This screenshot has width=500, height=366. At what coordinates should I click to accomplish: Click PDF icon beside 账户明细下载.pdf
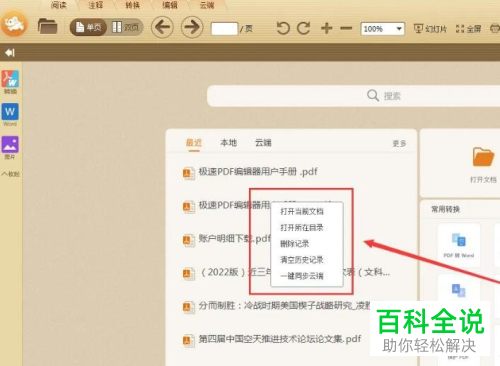pyautogui.click(x=188, y=240)
